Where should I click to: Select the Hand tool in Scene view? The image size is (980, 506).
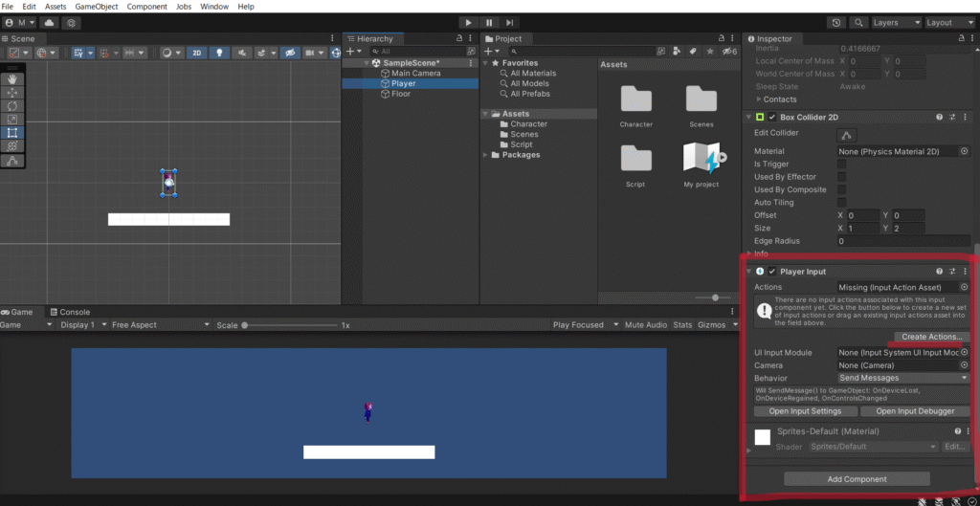(x=13, y=79)
